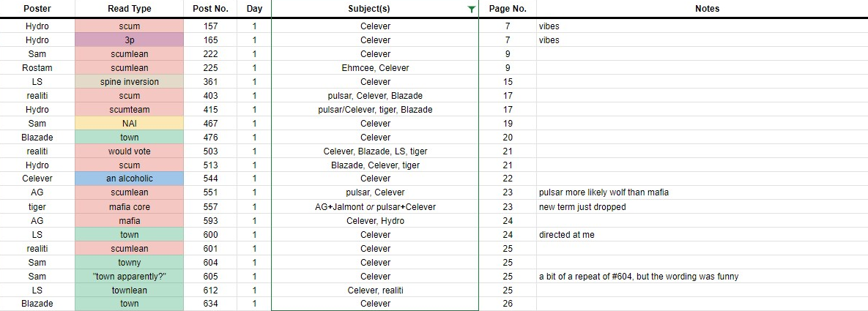
Task: Click the Read Type header cell
Action: 129,9
